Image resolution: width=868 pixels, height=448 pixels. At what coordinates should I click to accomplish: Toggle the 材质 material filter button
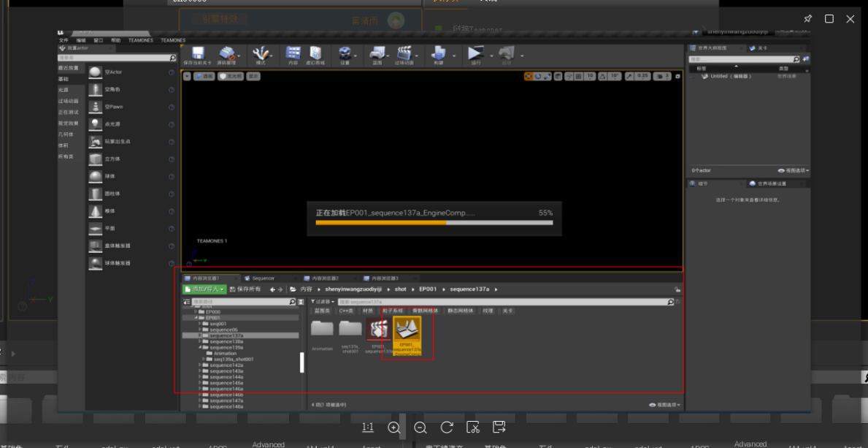pyautogui.click(x=369, y=311)
